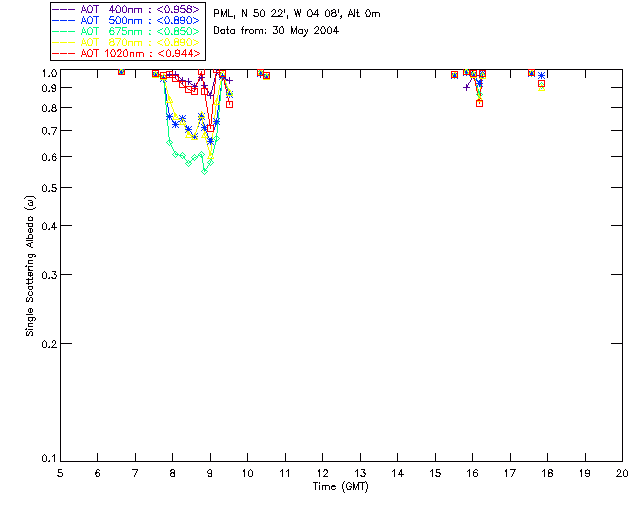Click the x-axis tick label '12'

point(322,473)
